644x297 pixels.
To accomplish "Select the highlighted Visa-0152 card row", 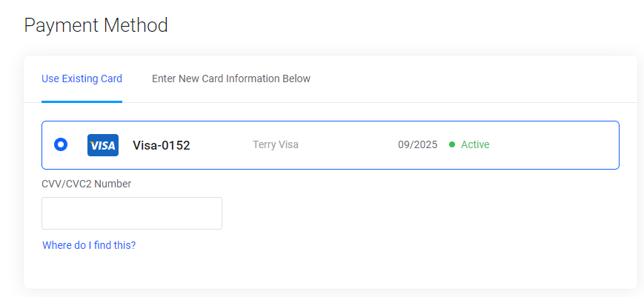I will tap(331, 145).
